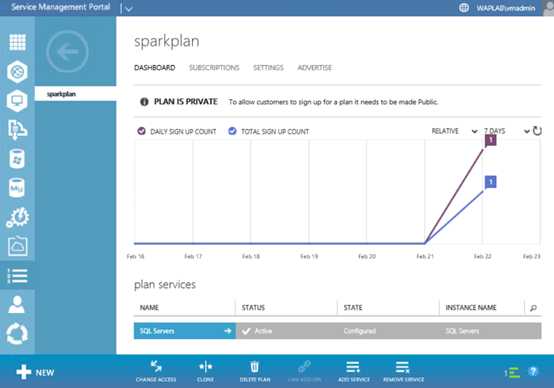
Task: Switch to the Dashboard tab
Action: pos(155,67)
